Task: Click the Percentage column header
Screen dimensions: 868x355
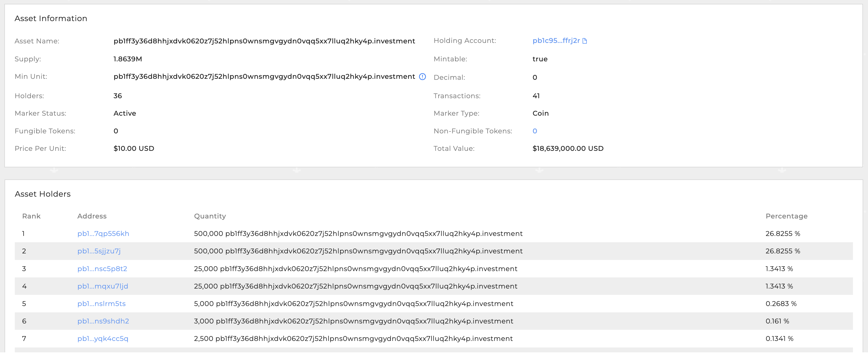Action: pos(786,216)
